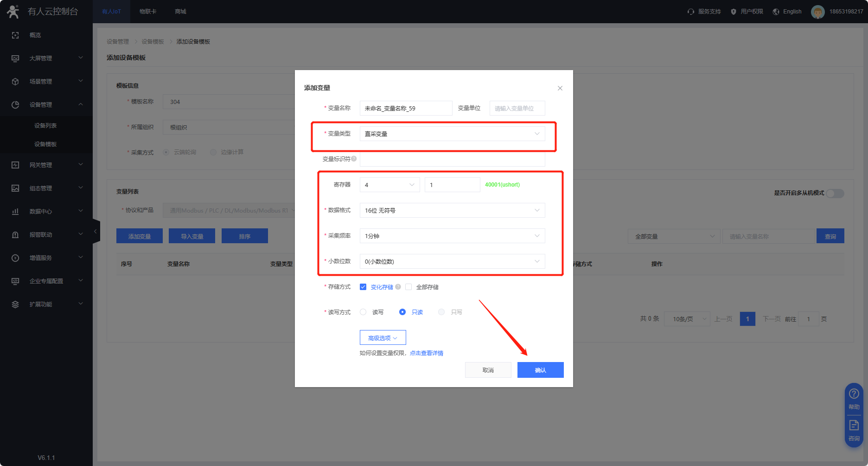This screenshot has height=466, width=868.
Task: Click the 确认 button in the dialog
Action: pos(540,370)
